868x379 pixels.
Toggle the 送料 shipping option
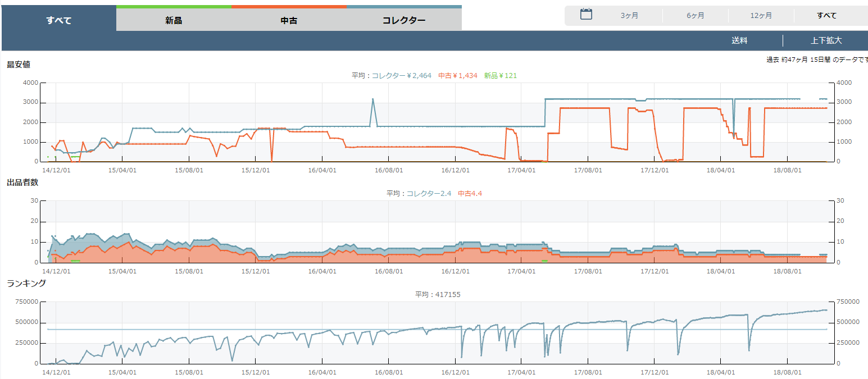pos(739,40)
